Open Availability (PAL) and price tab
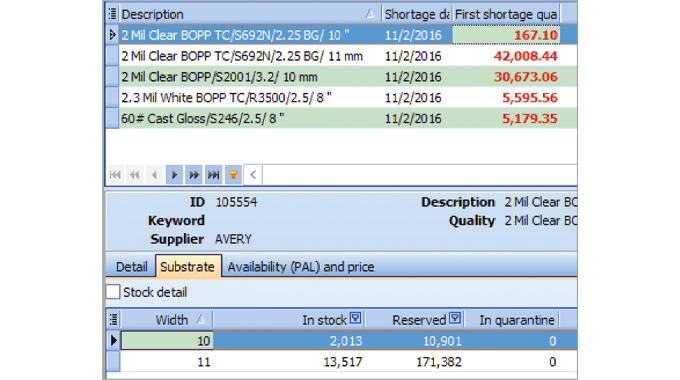The image size is (680, 380). click(301, 267)
